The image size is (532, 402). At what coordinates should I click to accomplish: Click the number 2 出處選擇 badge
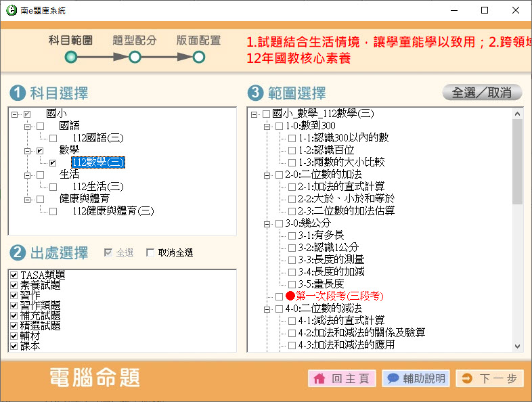pyautogui.click(x=18, y=253)
